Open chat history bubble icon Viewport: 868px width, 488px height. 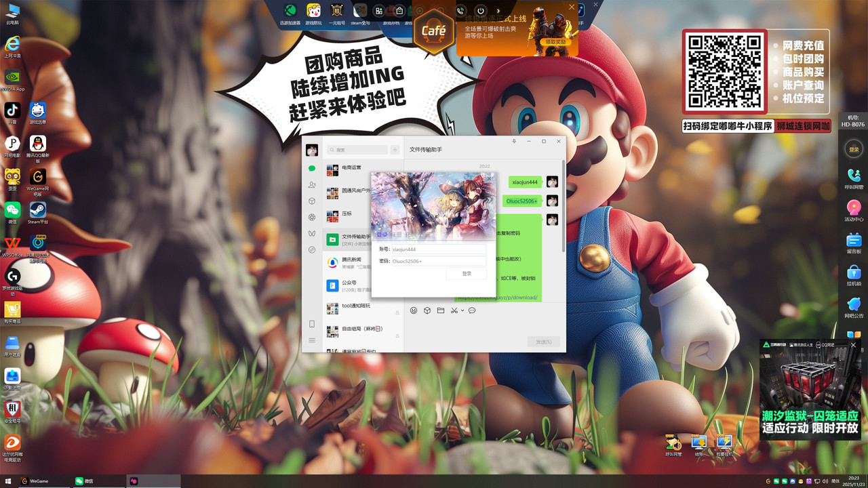point(472,310)
